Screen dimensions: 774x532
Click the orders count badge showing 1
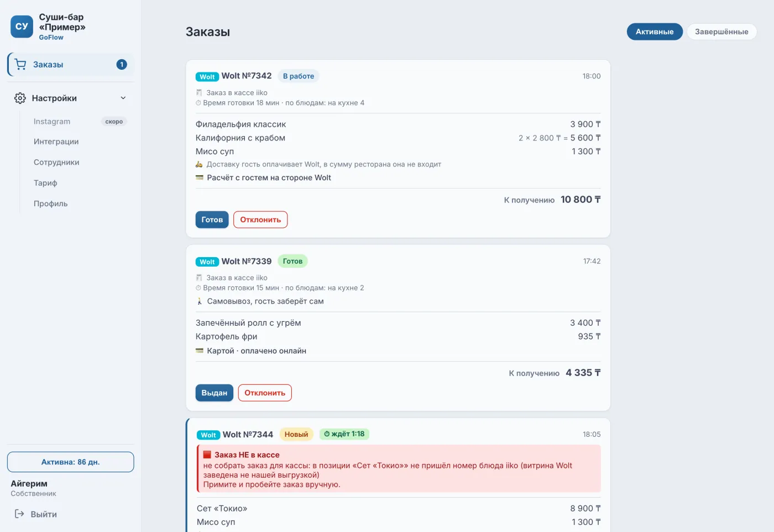coord(122,65)
